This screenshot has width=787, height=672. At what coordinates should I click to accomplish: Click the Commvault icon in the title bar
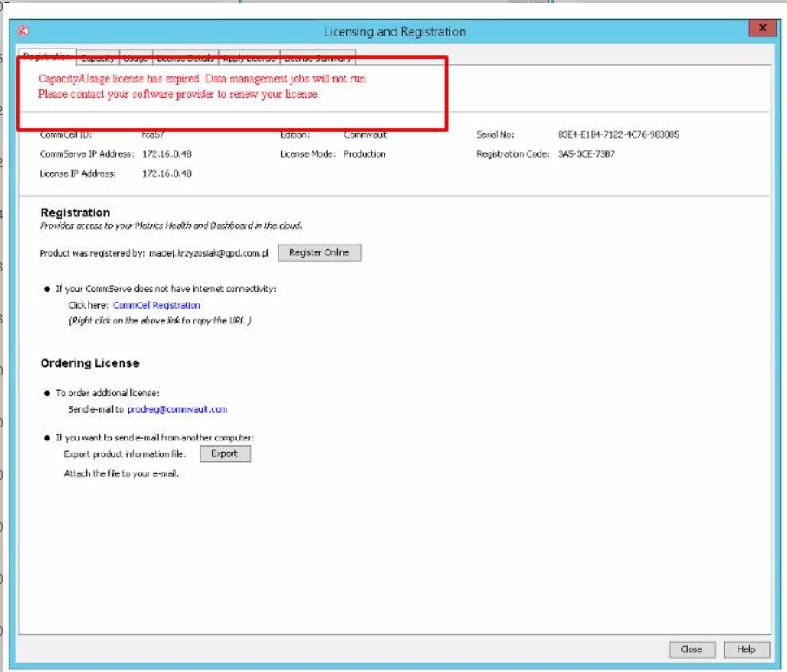click(x=23, y=30)
